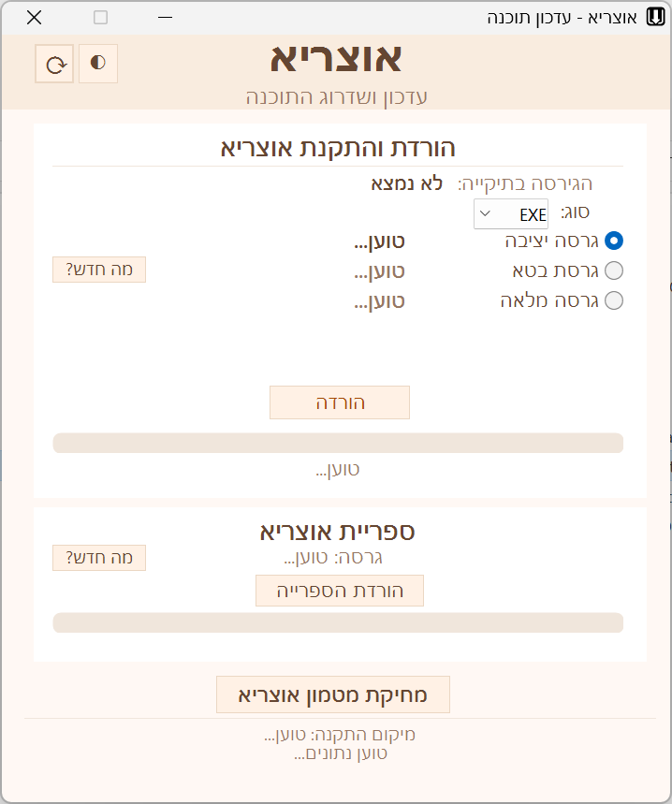Open מה חדש? in the ספריית אוצריא section
The image size is (672, 804).
tap(99, 558)
